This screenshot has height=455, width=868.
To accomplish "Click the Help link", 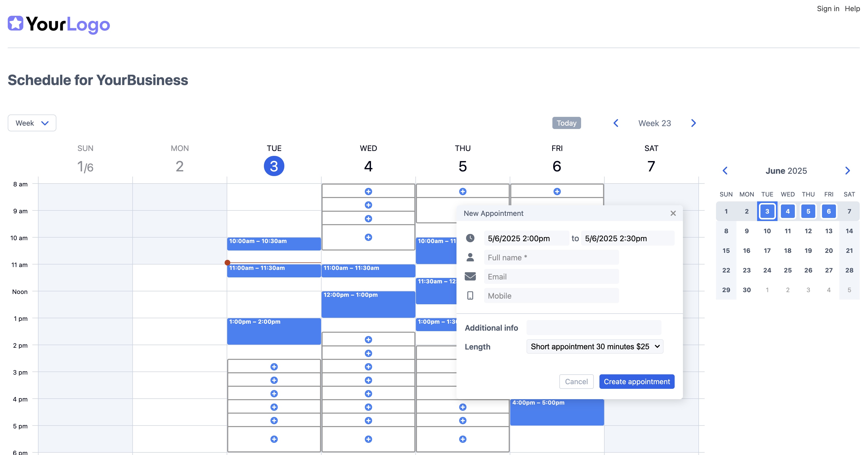I will click(853, 9).
